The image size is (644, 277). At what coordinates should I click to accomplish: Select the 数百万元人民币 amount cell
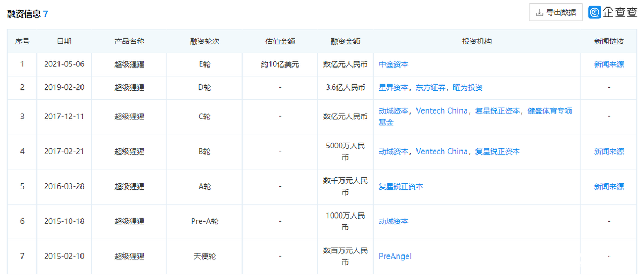click(x=346, y=256)
